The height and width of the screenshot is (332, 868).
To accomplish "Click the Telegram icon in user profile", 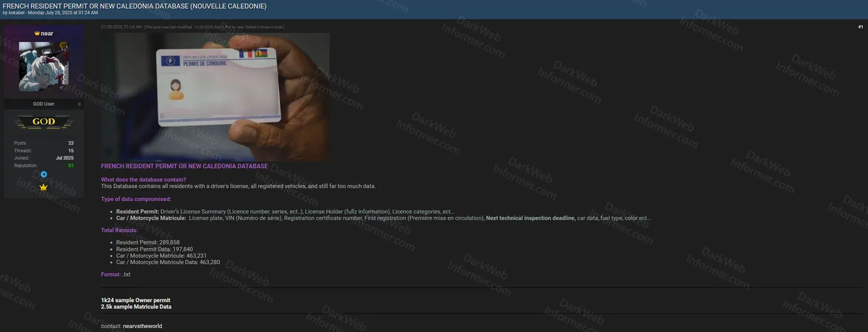I will click(44, 174).
